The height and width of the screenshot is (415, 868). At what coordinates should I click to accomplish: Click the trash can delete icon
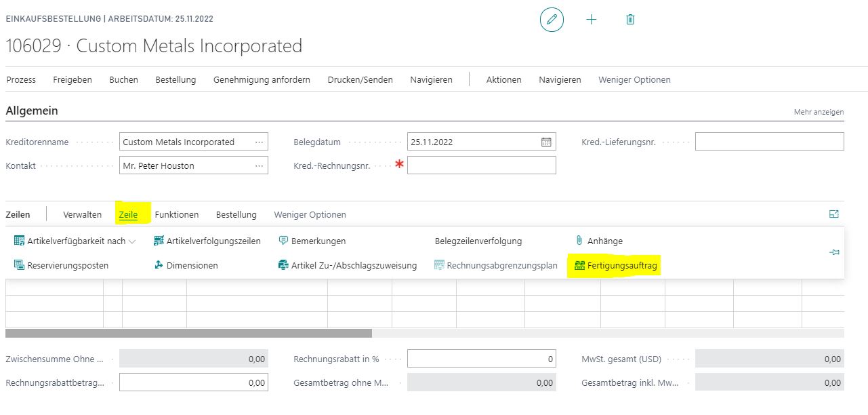pos(630,20)
